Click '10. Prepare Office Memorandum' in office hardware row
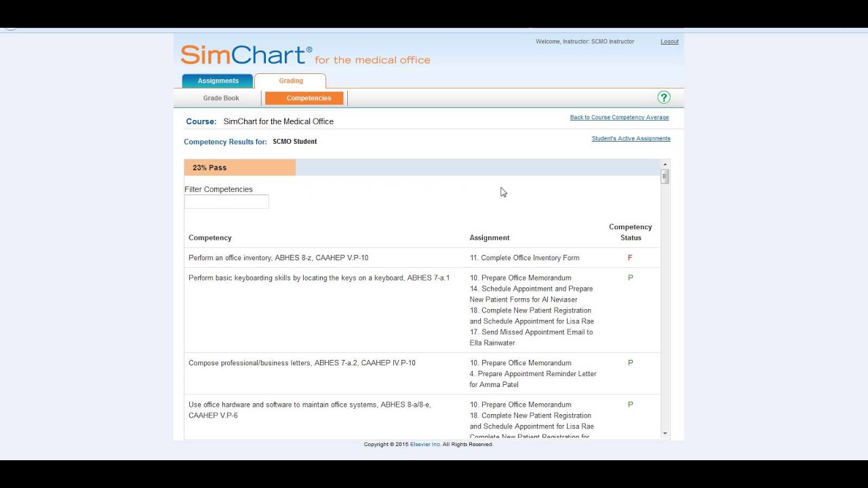The image size is (868, 488). pyautogui.click(x=521, y=405)
